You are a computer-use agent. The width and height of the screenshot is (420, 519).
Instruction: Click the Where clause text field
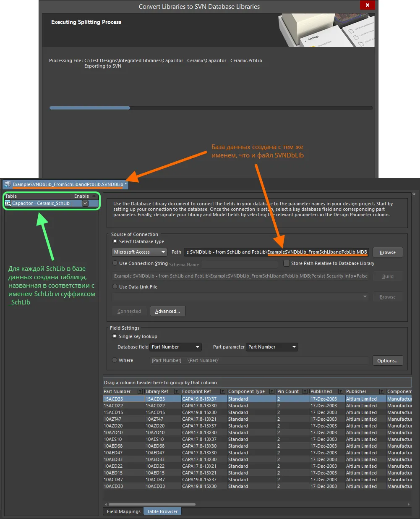click(260, 360)
